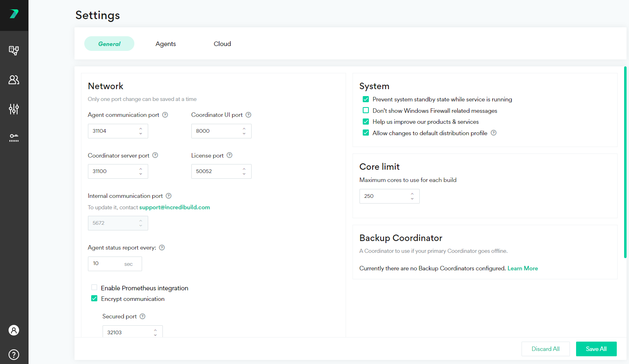Image resolution: width=629 pixels, height=364 pixels.
Task: Switch to the Agents tab
Action: click(166, 44)
